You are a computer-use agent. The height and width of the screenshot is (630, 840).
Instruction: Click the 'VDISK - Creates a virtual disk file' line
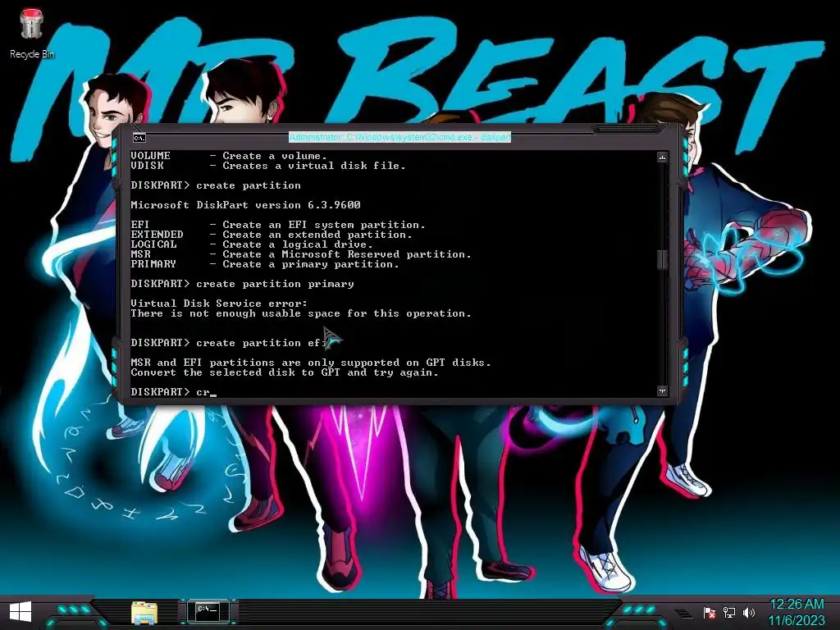pyautogui.click(x=268, y=166)
